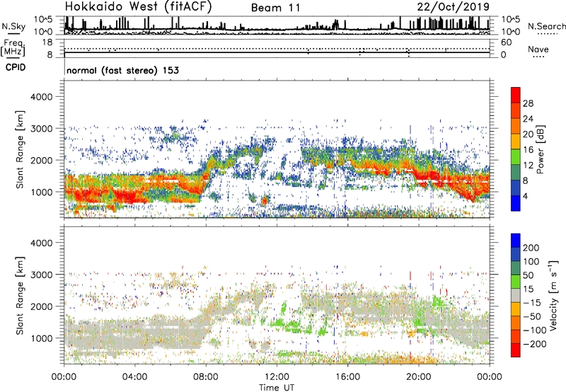
Task: Click the '04:00' time tick label
Action: 134,377
